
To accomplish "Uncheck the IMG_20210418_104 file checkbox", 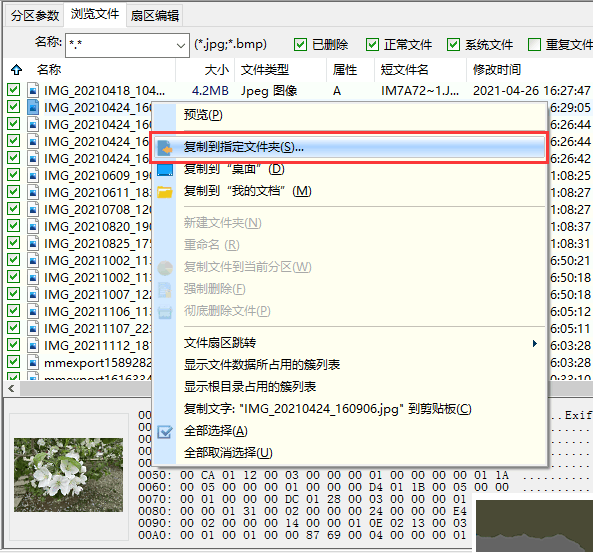I will click(14, 90).
